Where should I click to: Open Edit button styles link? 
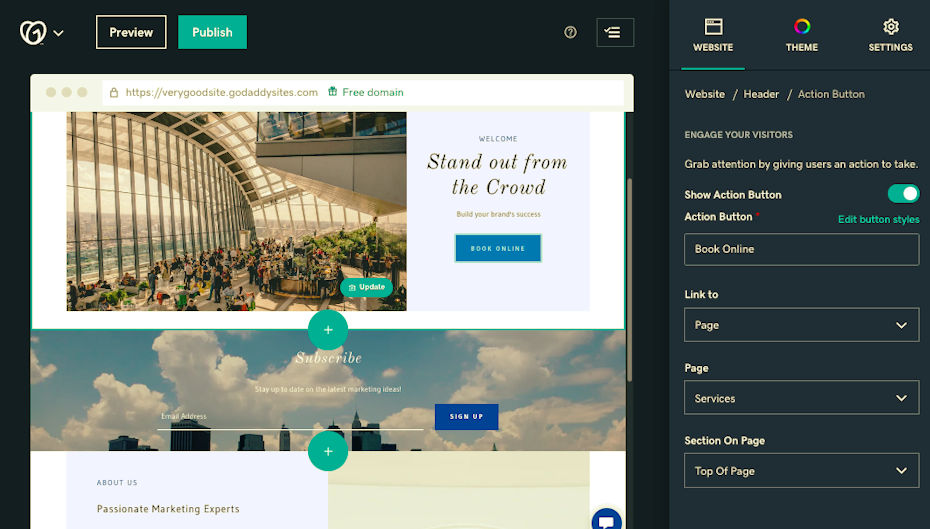[878, 219]
